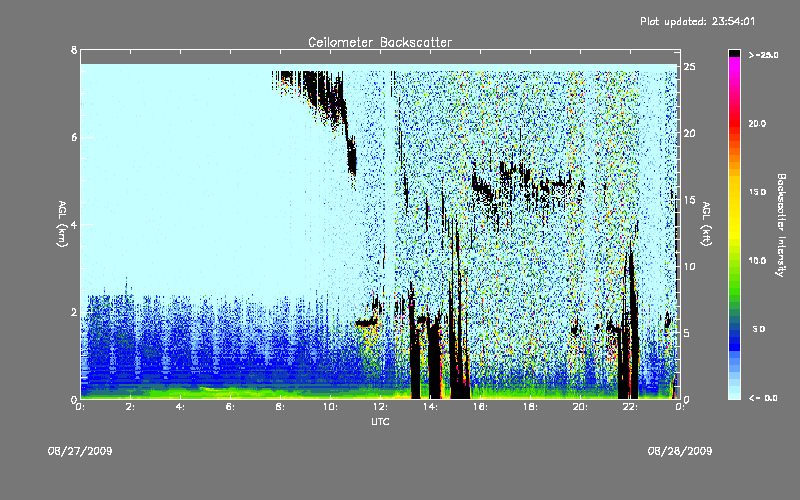Click the '15.0' colorbar label
The image size is (800, 500).
pyautogui.click(x=757, y=192)
